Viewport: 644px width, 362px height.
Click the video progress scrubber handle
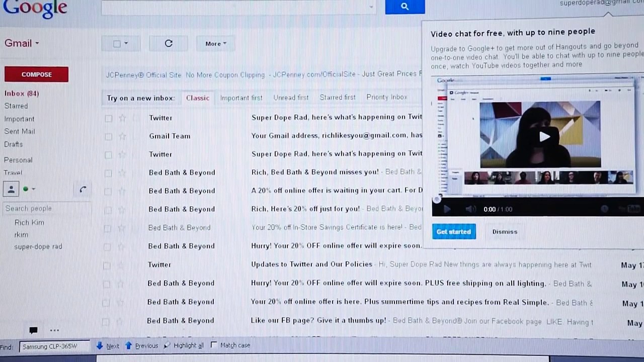[x=436, y=200]
